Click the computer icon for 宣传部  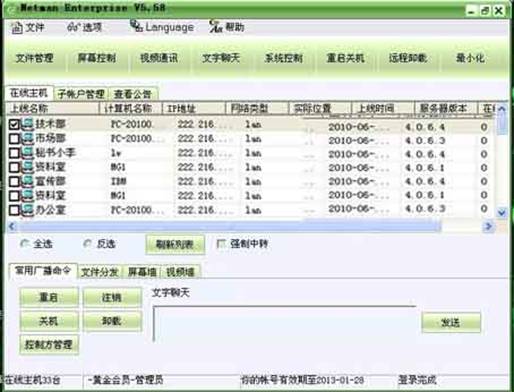[28, 182]
